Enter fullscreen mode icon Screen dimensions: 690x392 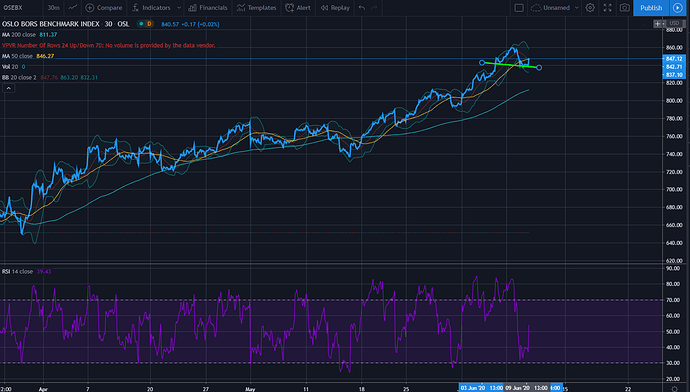[x=608, y=7]
